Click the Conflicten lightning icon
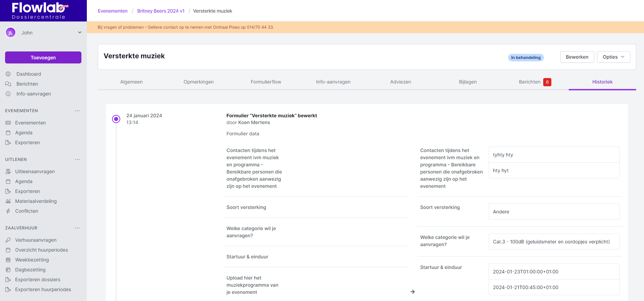This screenshot has width=644, height=301. (x=8, y=211)
